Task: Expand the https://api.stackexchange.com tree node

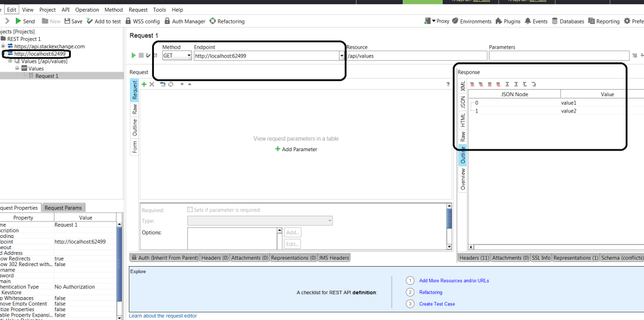Action: tap(4, 46)
